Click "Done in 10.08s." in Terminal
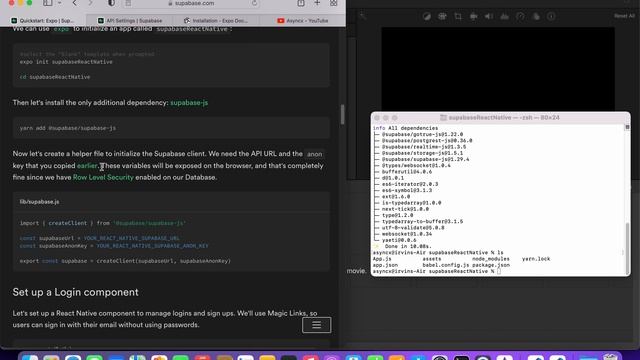The image size is (640, 360). [x=408, y=246]
